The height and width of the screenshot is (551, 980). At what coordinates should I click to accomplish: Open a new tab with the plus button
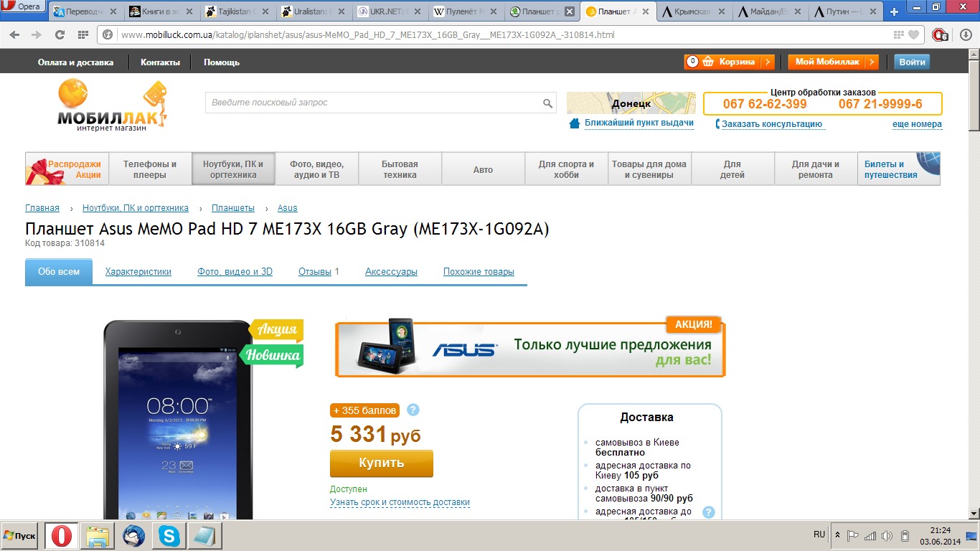(894, 11)
